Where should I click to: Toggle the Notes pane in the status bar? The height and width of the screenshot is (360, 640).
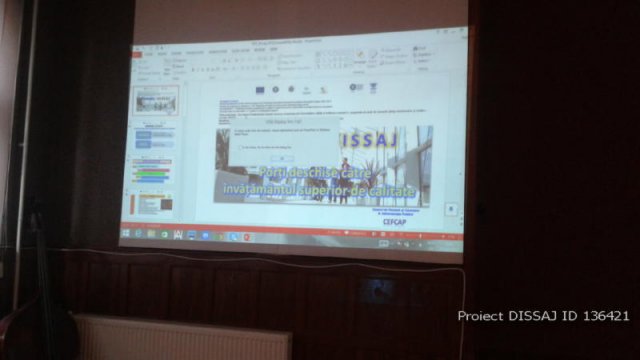(x=333, y=232)
